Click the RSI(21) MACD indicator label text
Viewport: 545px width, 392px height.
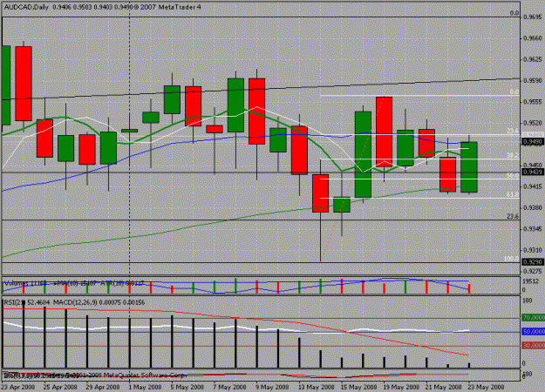(x=74, y=302)
